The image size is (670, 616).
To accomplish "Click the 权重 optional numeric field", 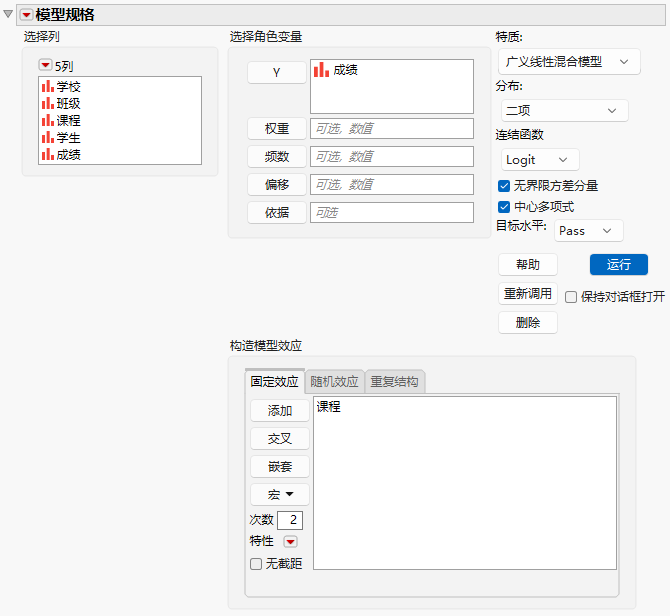I will (x=392, y=129).
